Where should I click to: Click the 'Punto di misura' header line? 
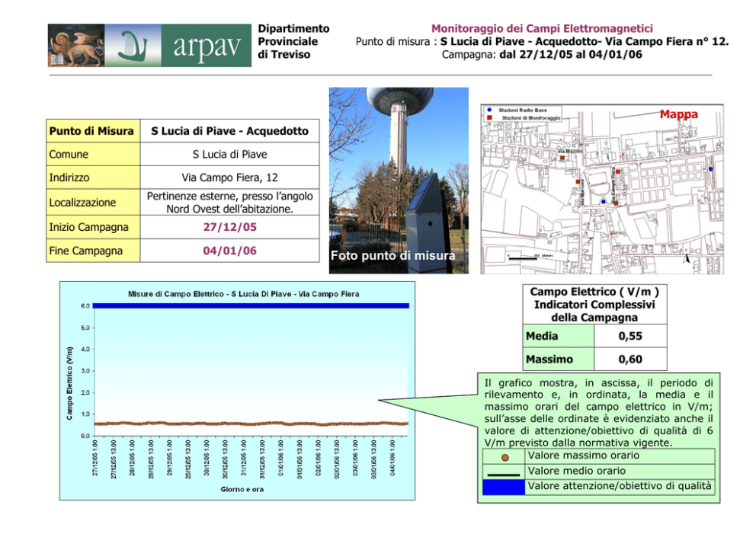point(542,41)
